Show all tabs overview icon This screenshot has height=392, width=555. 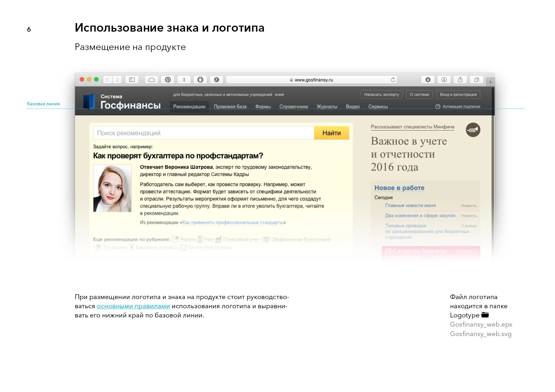click(x=477, y=80)
